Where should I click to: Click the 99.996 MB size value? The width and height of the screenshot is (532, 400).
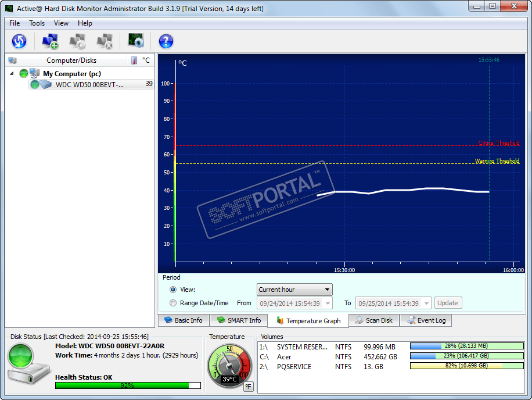[380, 347]
